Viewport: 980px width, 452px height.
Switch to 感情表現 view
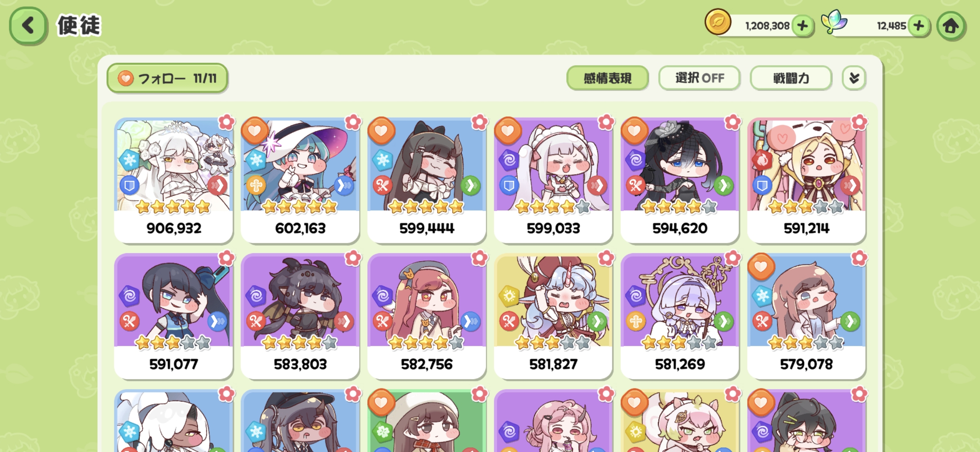coord(607,78)
